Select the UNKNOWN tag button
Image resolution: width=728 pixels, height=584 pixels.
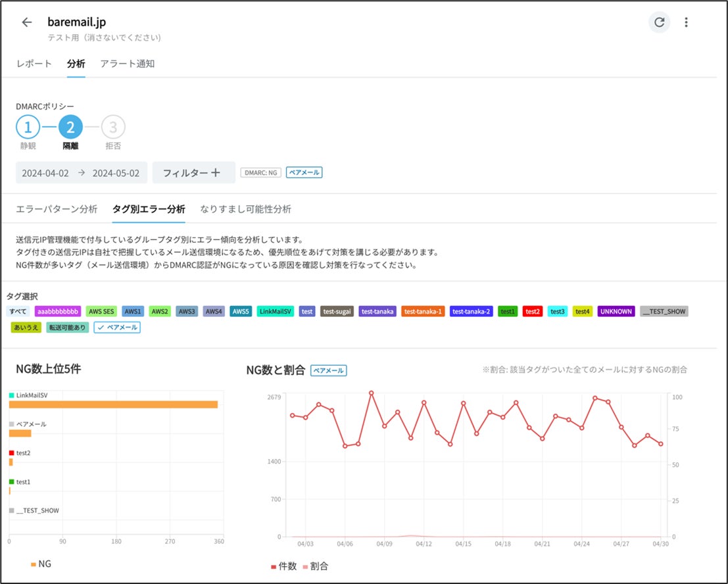[x=616, y=311]
